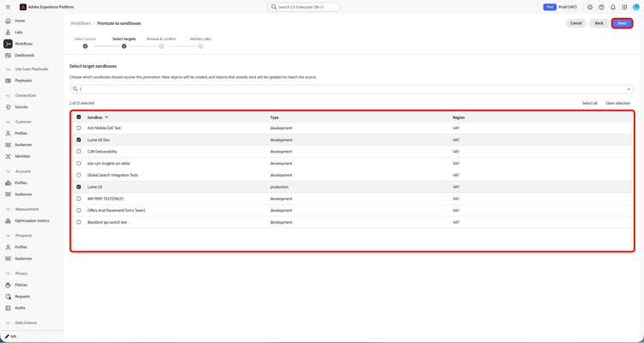
Task: Collapse the Data Science section
Action: coord(8,323)
